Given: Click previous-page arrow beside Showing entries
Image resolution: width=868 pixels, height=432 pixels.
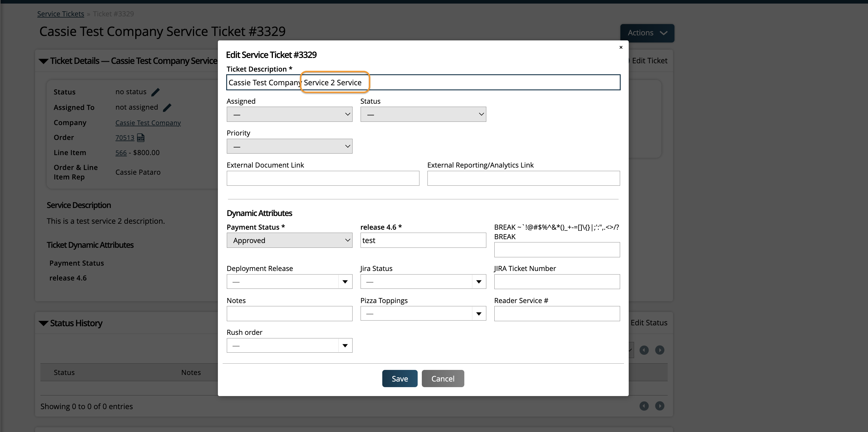Looking at the screenshot, I should coord(644,406).
